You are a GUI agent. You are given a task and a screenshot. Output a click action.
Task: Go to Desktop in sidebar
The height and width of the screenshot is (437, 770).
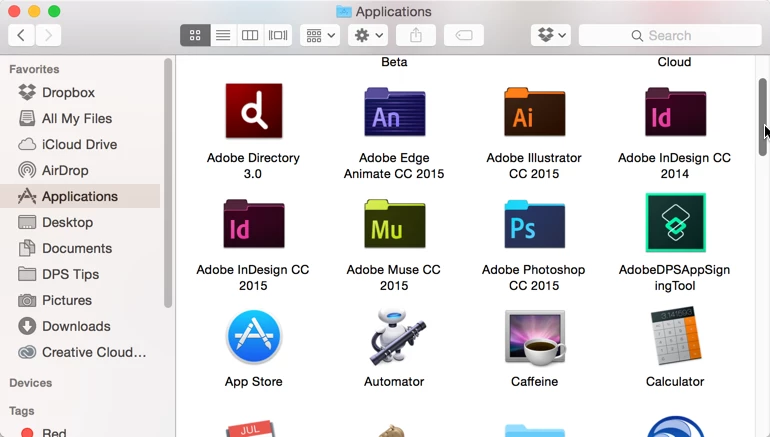pos(81,222)
